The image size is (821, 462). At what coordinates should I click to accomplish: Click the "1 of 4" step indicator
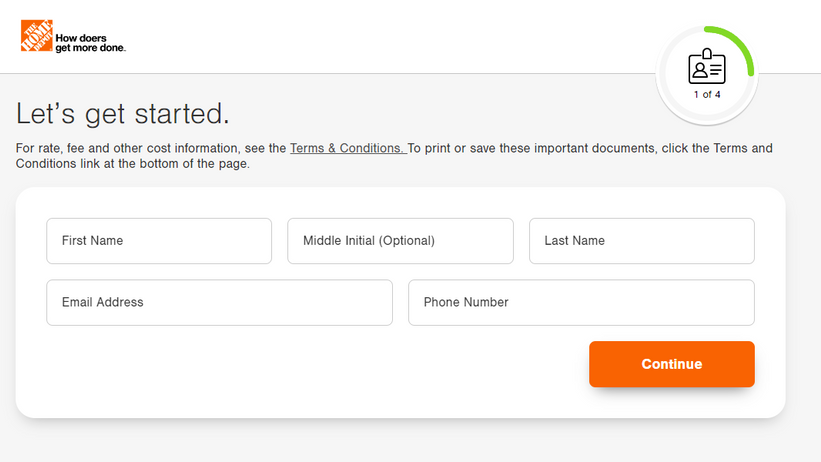pos(707,95)
